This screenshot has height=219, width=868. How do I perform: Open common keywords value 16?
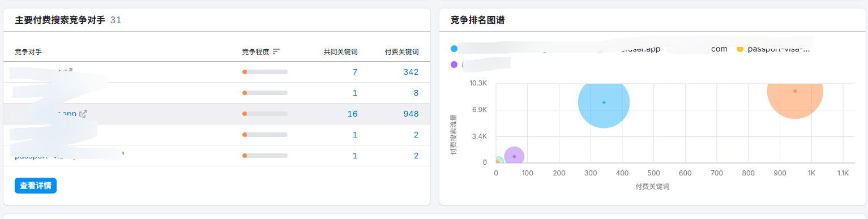pyautogui.click(x=352, y=114)
